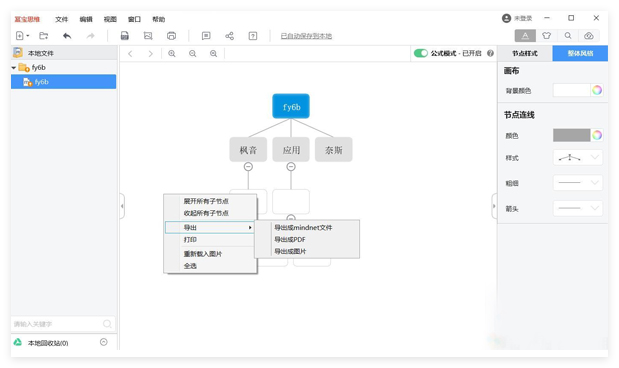Click the save file icon
Screen dimensions: 619x368
125,36
